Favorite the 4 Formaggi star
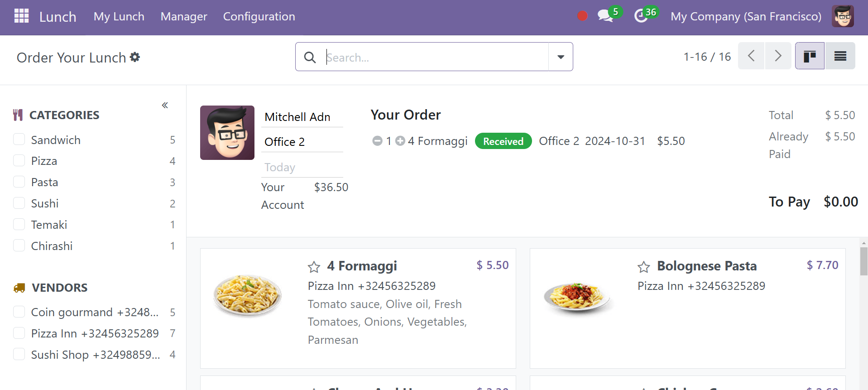 tap(314, 267)
